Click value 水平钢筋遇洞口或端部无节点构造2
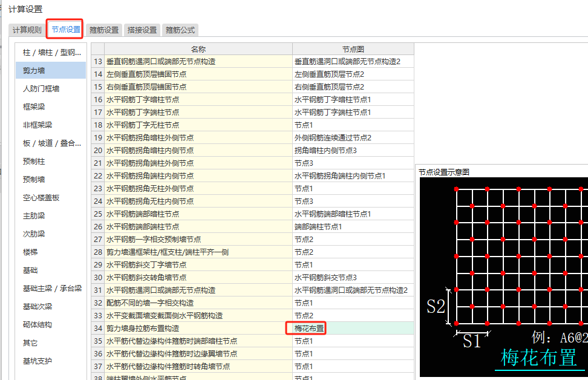The height and width of the screenshot is (380, 588). point(353,290)
